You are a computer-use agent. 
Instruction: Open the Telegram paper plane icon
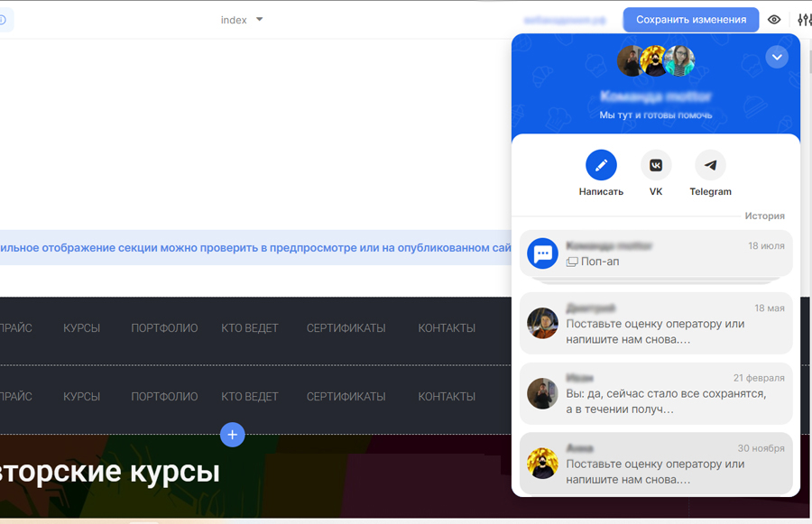[710, 166]
